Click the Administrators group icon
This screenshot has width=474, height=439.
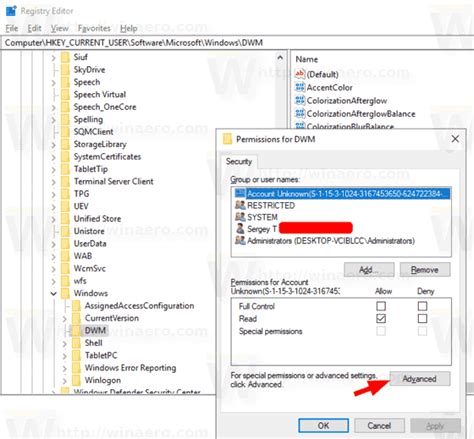pyautogui.click(x=240, y=240)
